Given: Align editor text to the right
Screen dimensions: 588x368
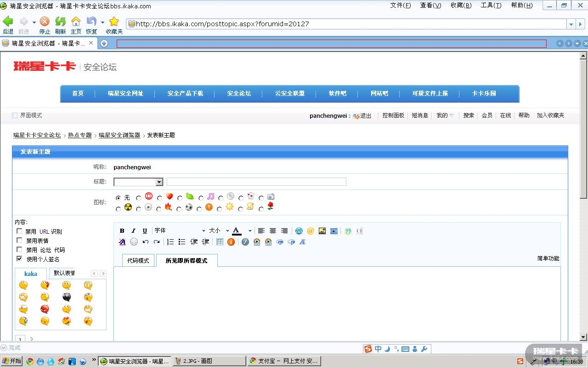Looking at the screenshot, I should 284,231.
